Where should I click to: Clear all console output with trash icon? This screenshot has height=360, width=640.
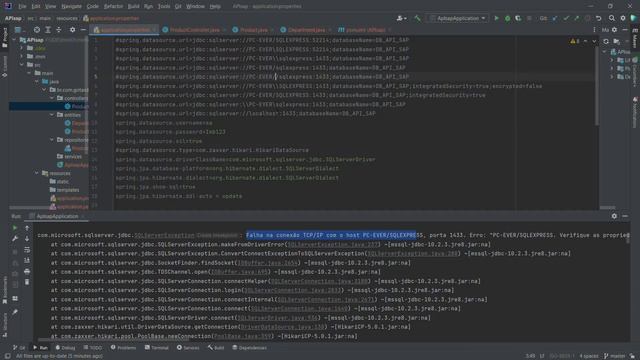pyautogui.click(x=27, y=282)
